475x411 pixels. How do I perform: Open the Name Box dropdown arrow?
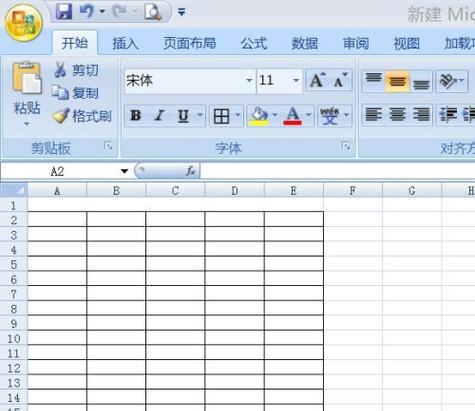click(124, 171)
